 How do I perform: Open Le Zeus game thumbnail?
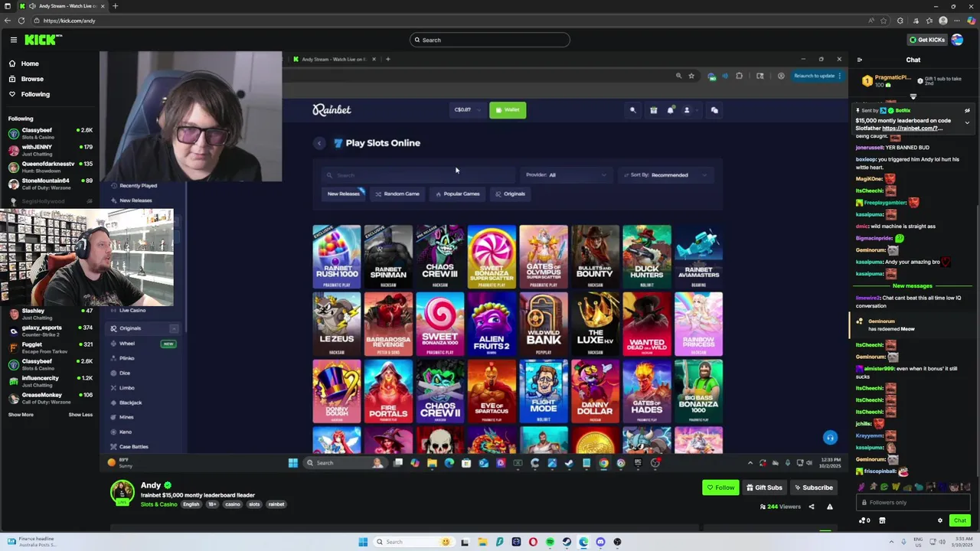coord(337,324)
